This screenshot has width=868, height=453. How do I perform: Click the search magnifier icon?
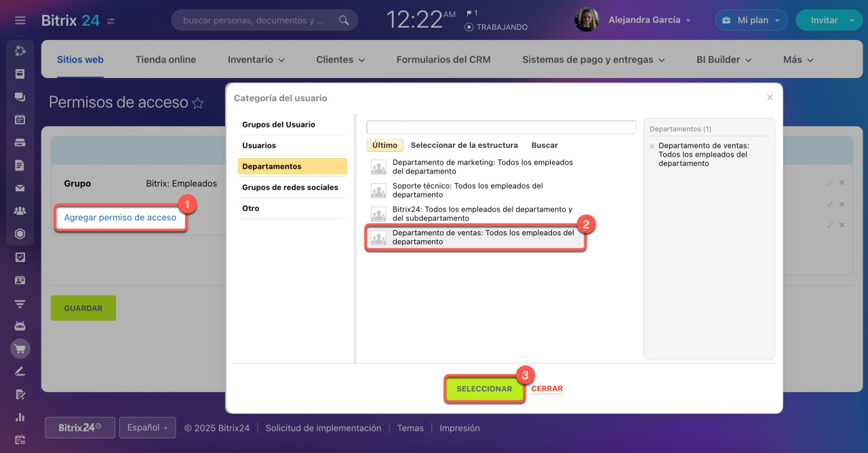pyautogui.click(x=344, y=20)
